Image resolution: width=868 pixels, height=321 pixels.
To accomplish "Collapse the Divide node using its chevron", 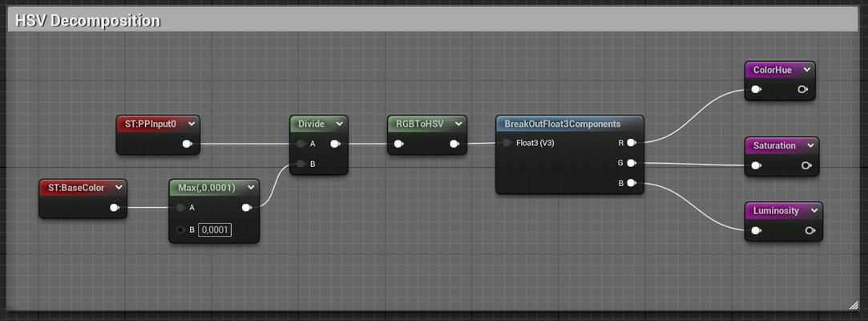I will 340,124.
